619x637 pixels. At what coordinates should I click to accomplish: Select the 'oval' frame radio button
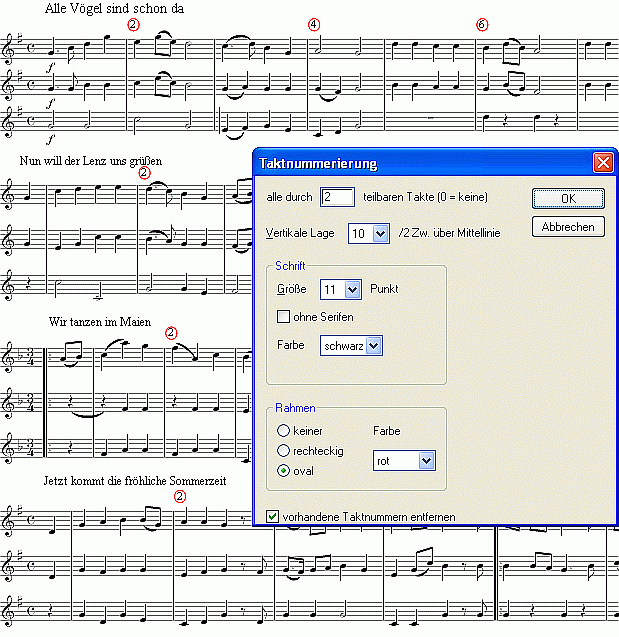coord(283,470)
